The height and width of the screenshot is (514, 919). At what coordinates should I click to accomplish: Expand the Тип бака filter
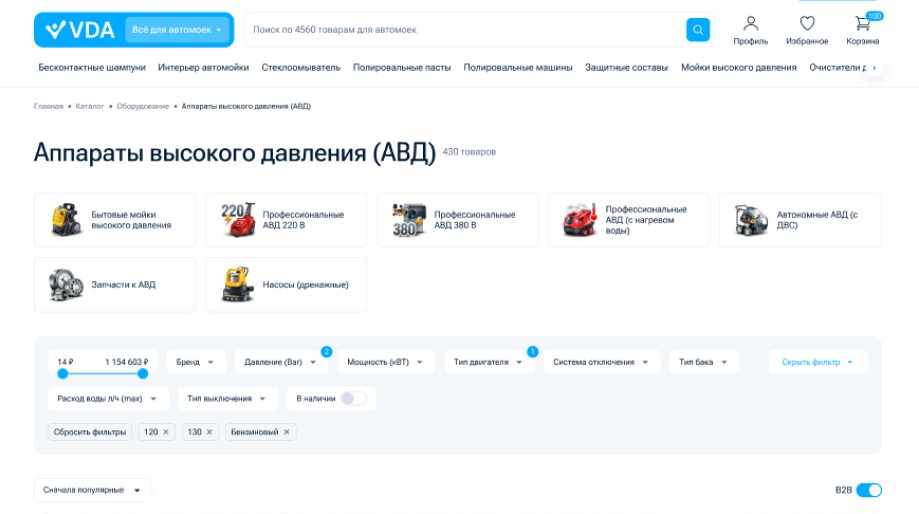point(703,362)
